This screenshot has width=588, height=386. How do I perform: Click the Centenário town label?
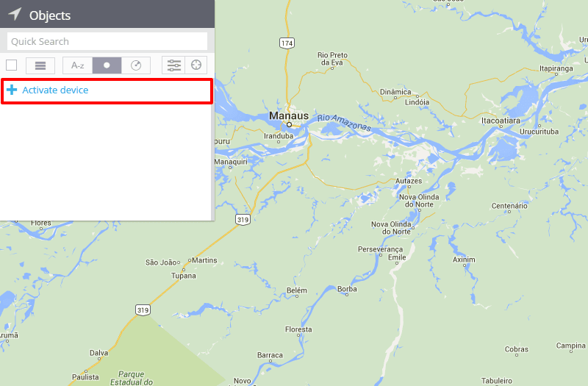509,206
